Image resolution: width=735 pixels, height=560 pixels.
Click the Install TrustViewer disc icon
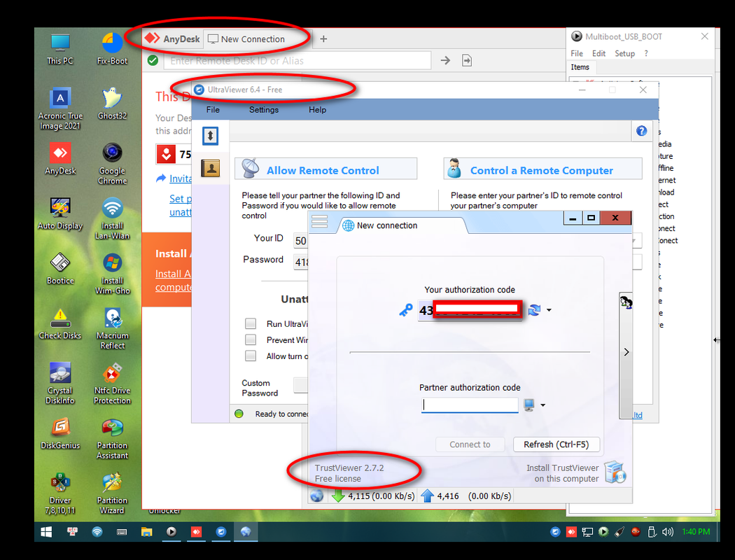pos(615,472)
